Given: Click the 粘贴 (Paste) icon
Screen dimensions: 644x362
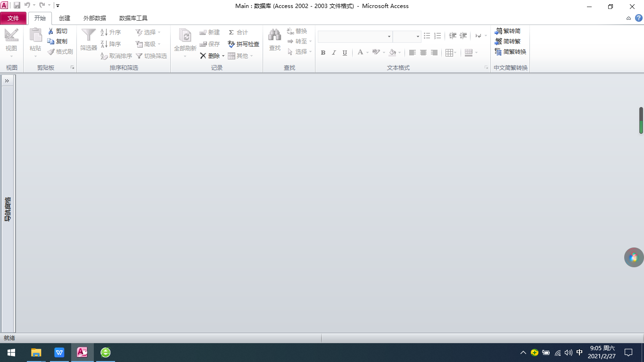Looking at the screenshot, I should click(35, 36).
